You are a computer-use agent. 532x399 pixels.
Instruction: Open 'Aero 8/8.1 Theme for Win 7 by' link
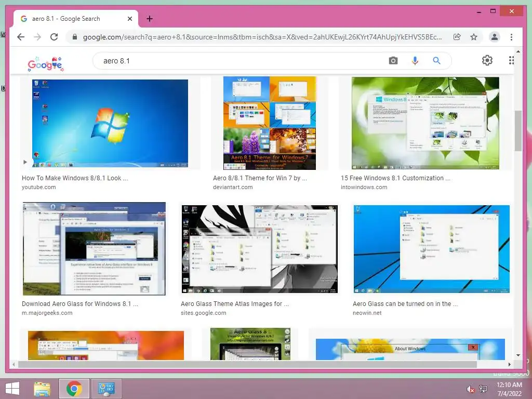(260, 178)
